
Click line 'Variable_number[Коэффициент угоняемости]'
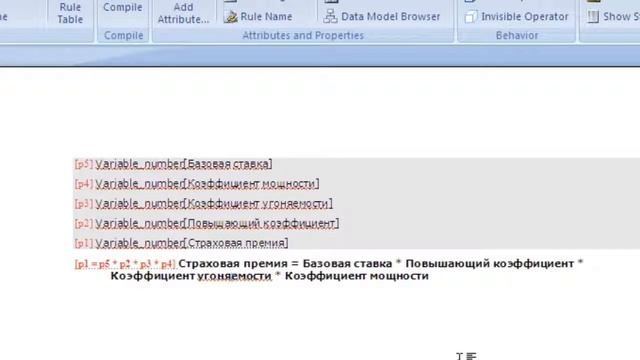tap(214, 203)
